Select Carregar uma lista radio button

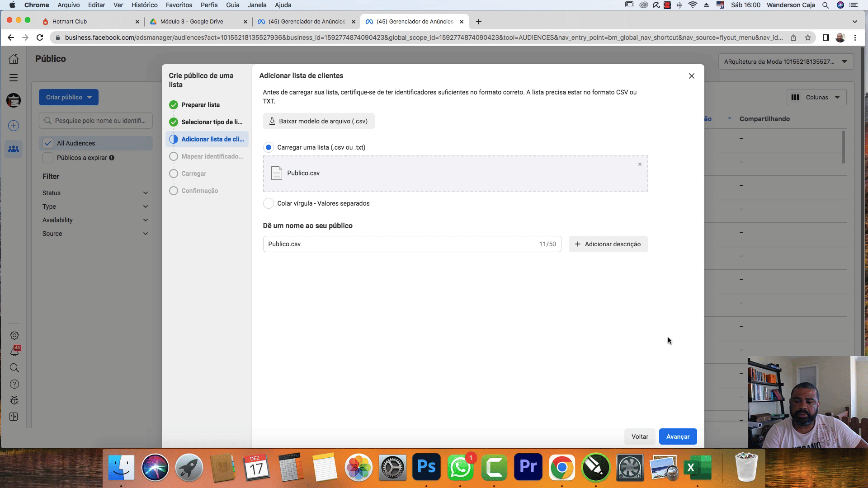point(269,147)
